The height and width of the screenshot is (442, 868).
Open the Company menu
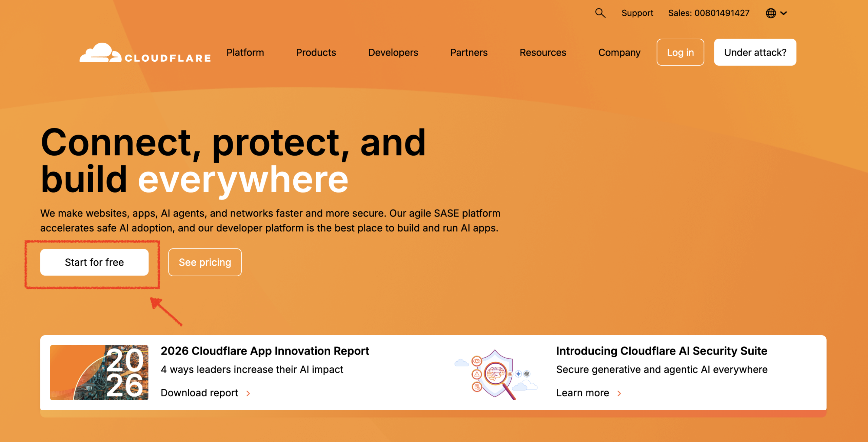619,53
